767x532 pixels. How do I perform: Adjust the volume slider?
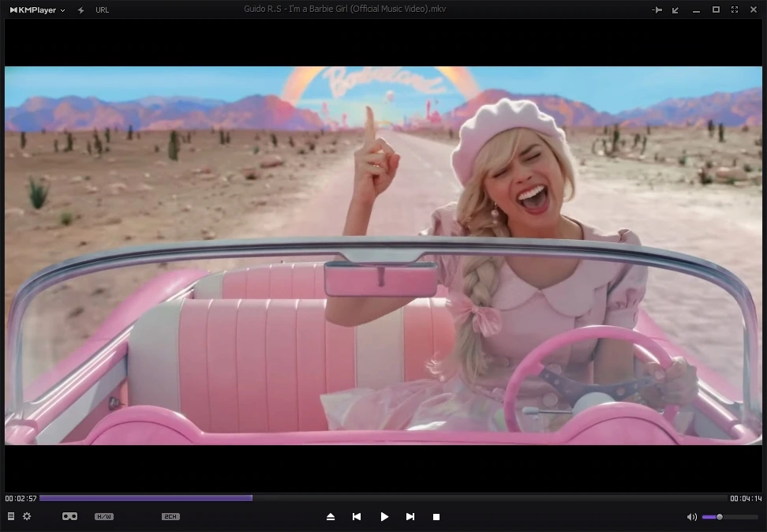(730, 517)
